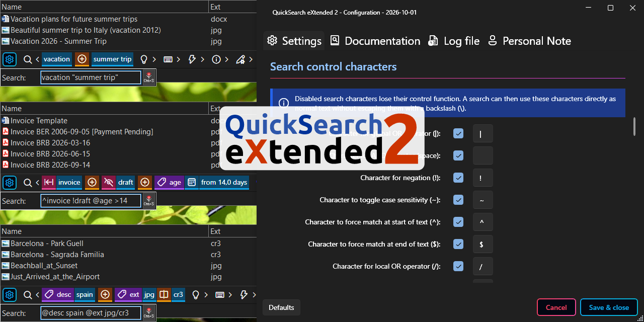Toggle the space character checkbox

pyautogui.click(x=458, y=155)
